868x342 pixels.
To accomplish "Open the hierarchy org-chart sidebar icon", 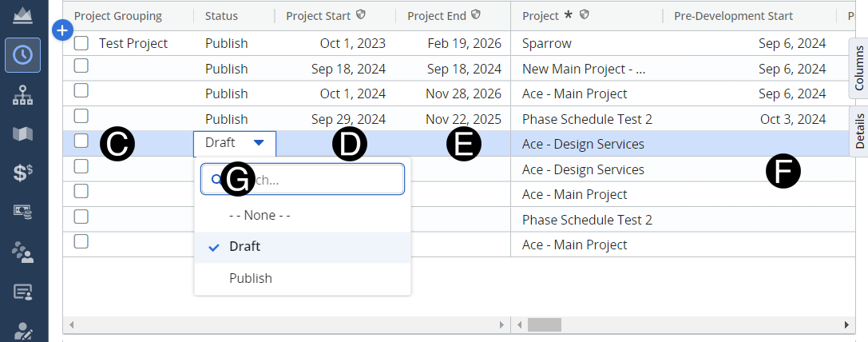I will click(22, 96).
